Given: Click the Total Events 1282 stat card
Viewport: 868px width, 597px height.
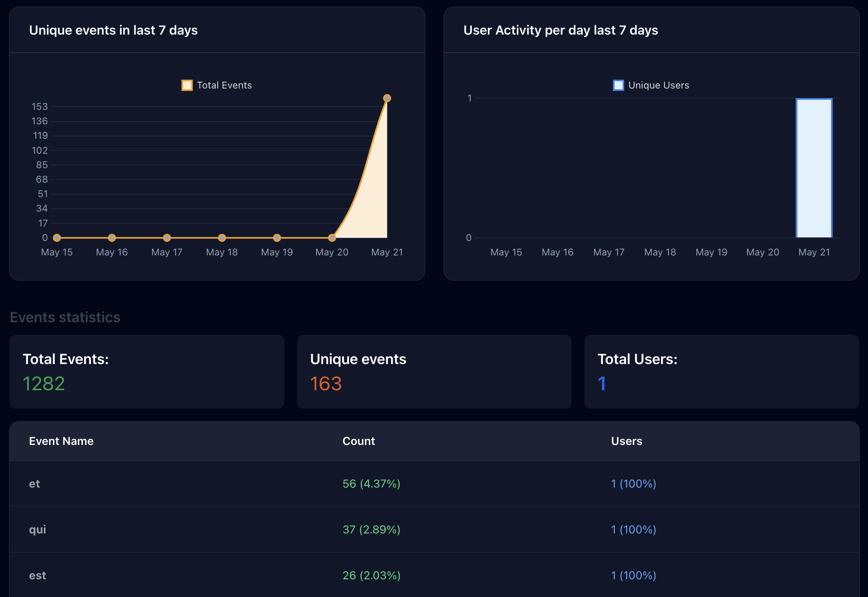Looking at the screenshot, I should (x=147, y=372).
